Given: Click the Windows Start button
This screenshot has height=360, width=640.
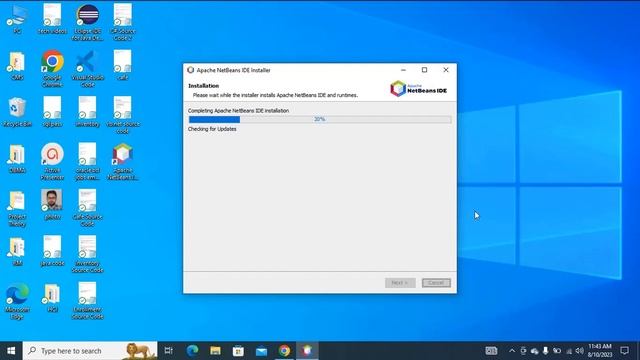Looking at the screenshot, I should 11,351.
